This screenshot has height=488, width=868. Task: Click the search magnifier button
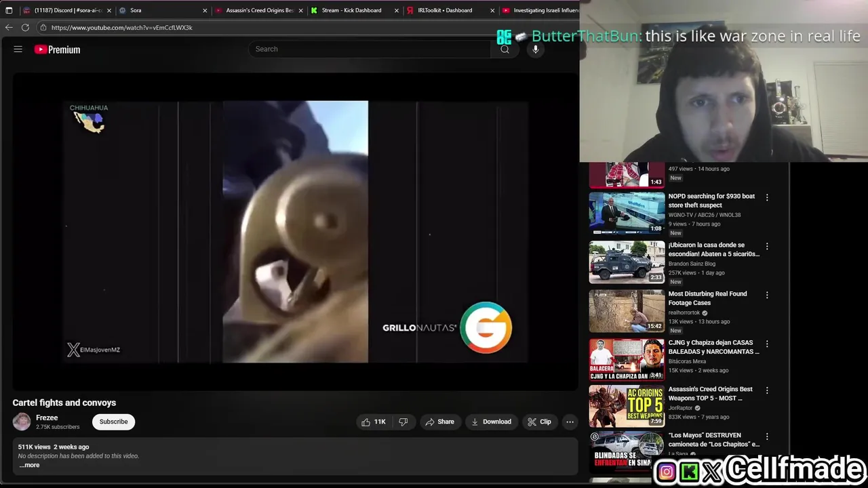(x=505, y=49)
